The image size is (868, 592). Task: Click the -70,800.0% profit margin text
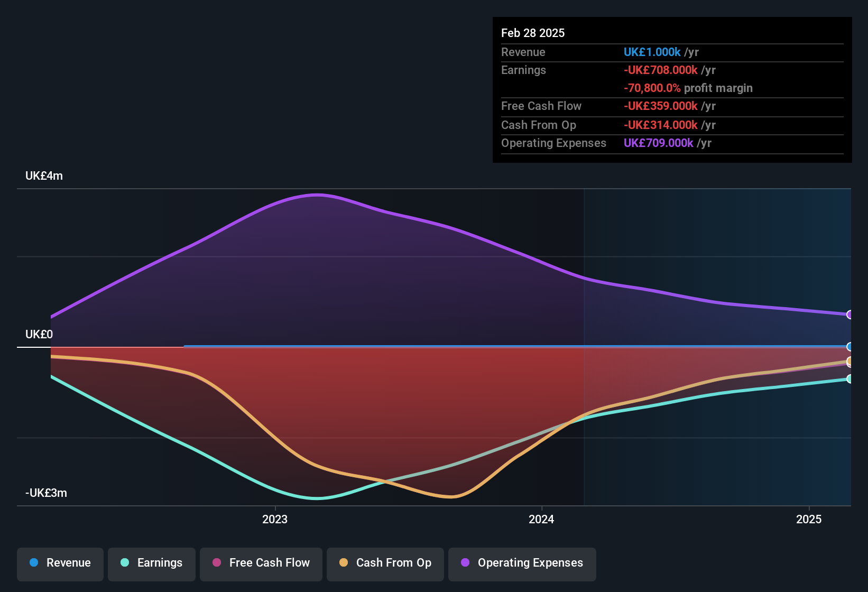point(688,88)
